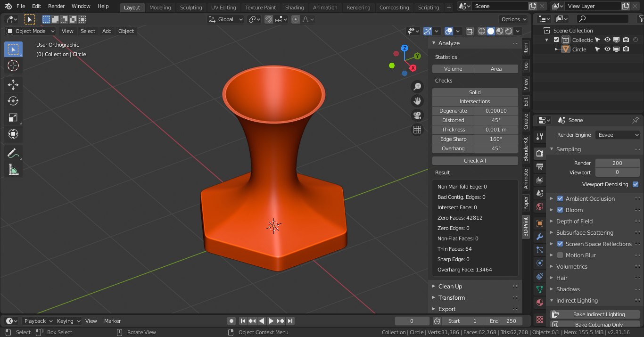Hide the Circle object in the outliner
This screenshot has height=337, width=644.
coord(607,49)
